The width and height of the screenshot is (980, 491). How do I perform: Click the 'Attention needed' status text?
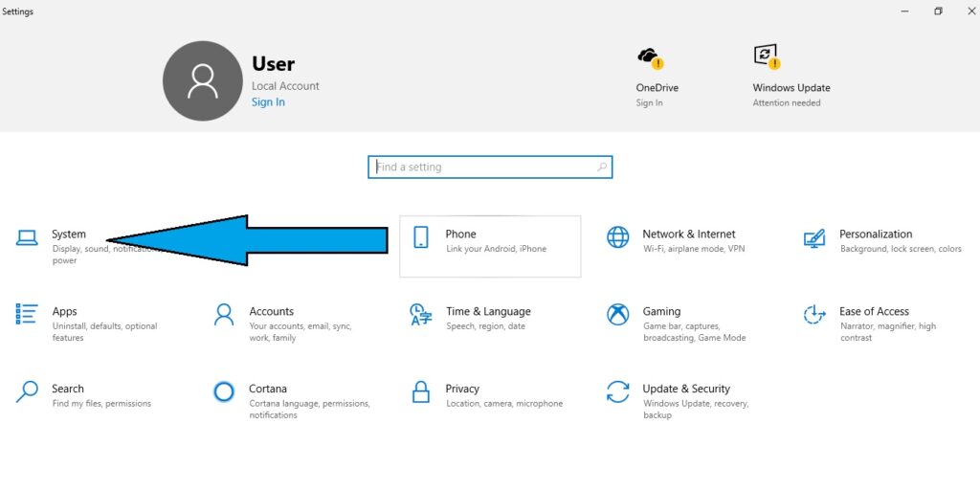coord(787,103)
